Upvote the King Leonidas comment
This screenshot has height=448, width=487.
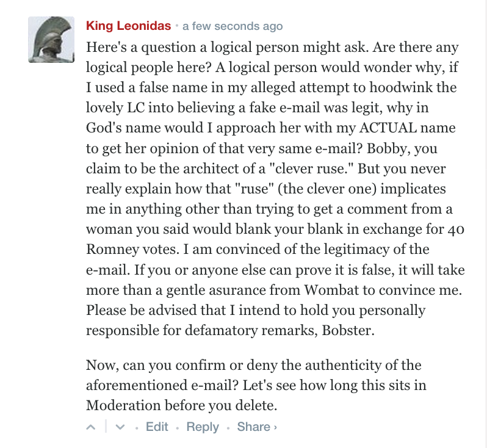click(x=91, y=427)
